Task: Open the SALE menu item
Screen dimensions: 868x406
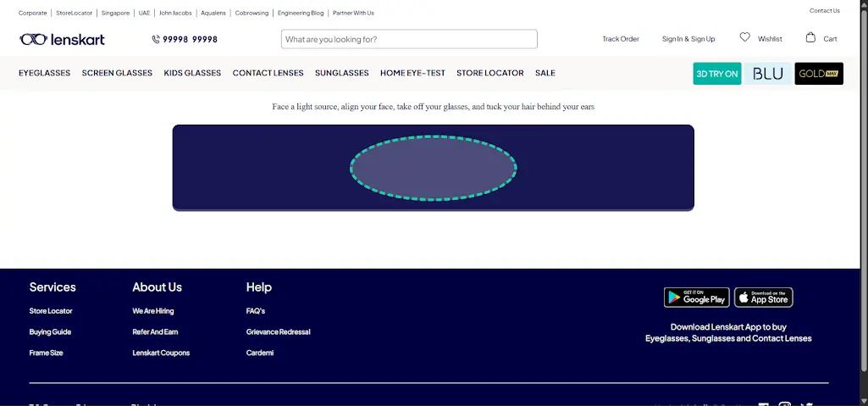Action: [x=545, y=73]
